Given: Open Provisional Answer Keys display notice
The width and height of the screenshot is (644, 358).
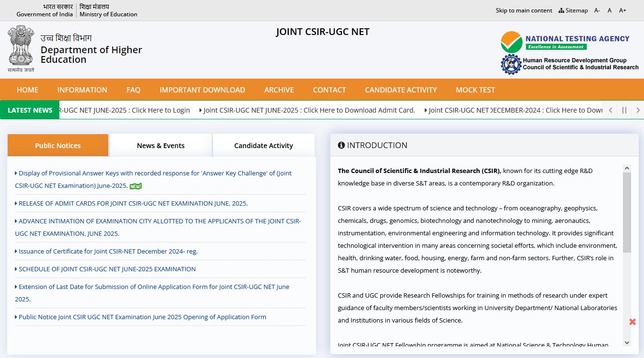Looking at the screenshot, I should pos(153,179).
